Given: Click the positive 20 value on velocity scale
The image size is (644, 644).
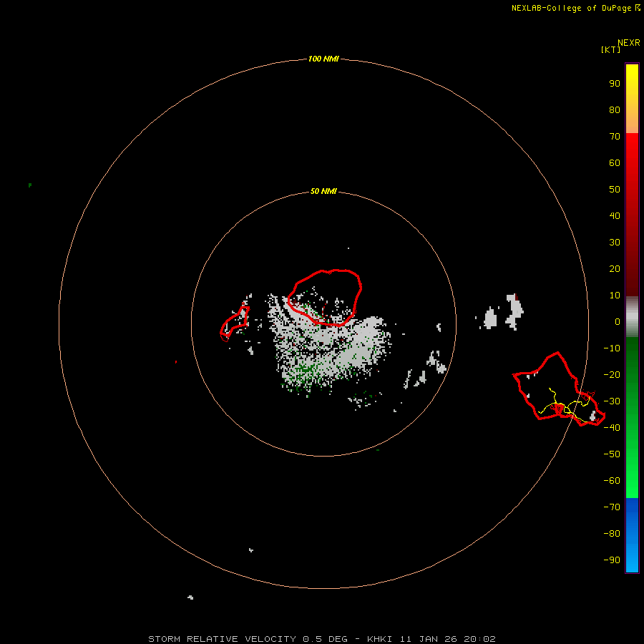Looking at the screenshot, I should [x=615, y=268].
